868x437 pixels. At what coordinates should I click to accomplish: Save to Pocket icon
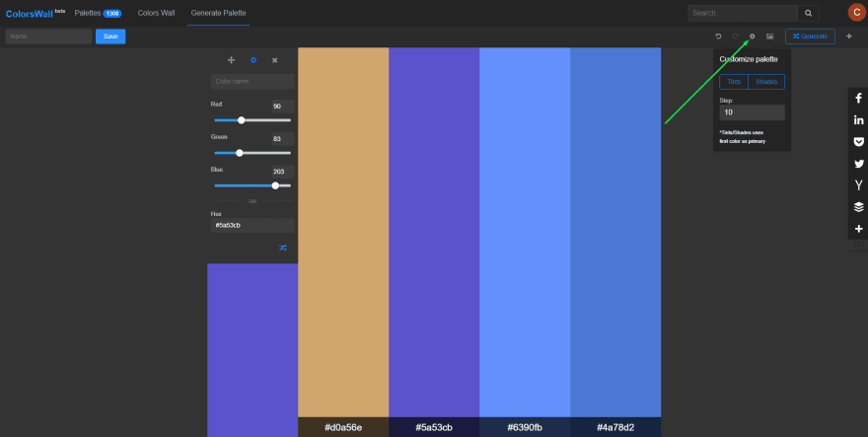click(x=858, y=142)
